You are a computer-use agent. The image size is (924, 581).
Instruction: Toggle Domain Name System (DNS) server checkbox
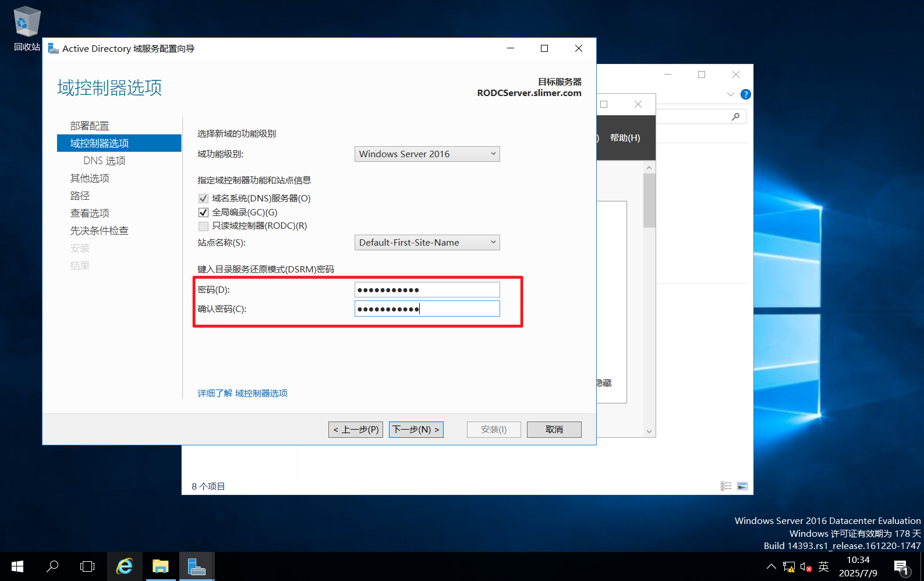[x=203, y=199]
